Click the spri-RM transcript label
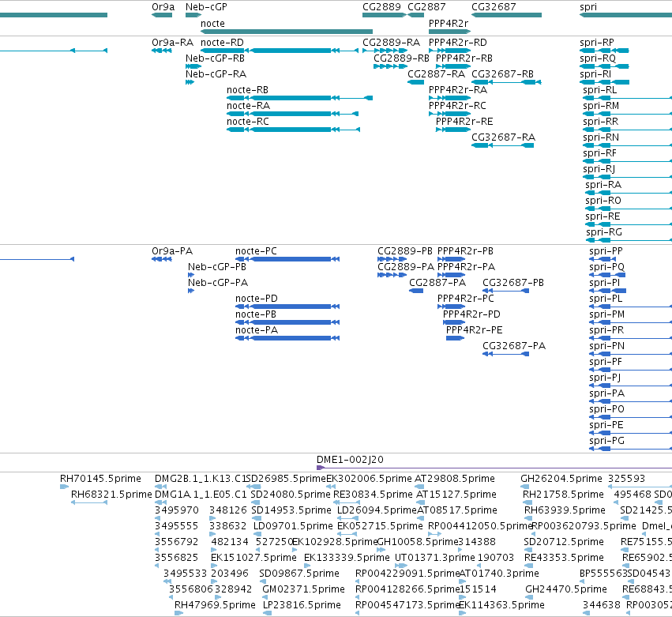The image size is (672, 617). pyautogui.click(x=601, y=106)
